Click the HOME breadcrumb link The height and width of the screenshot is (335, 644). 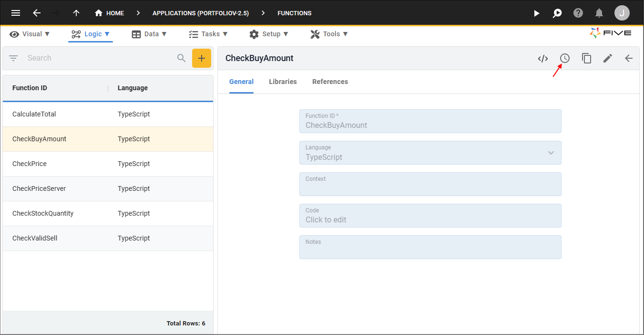110,13
